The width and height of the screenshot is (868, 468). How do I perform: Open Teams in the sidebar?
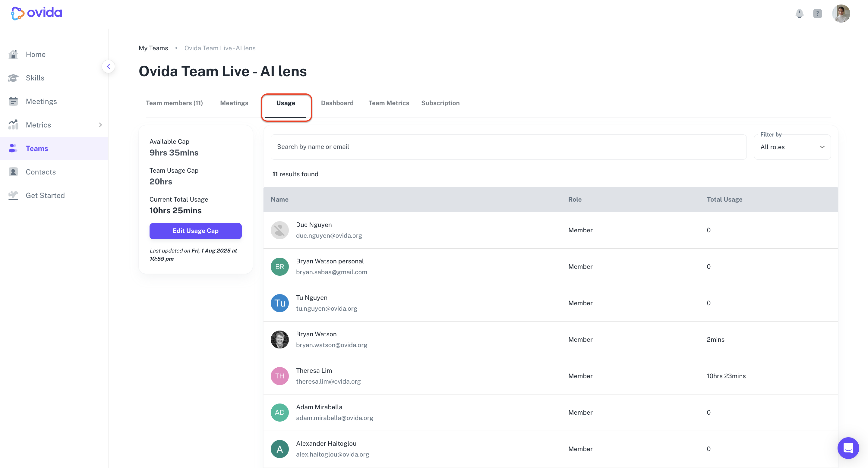coord(54,148)
